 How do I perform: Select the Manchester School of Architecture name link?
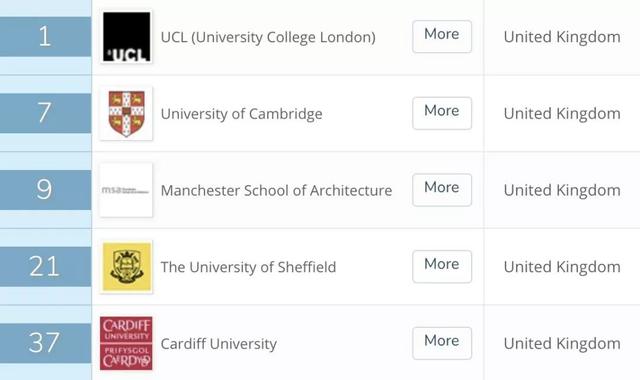(276, 190)
